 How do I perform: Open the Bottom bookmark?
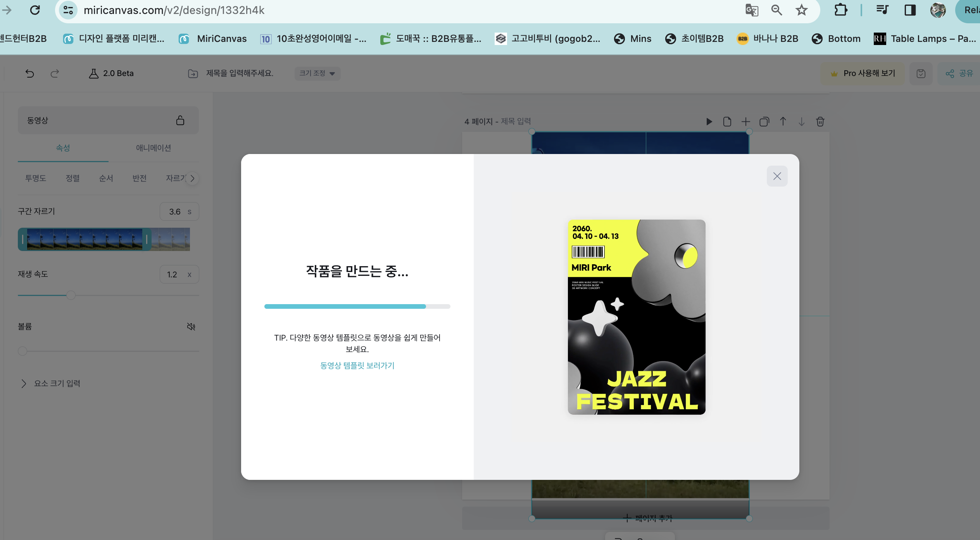click(x=836, y=39)
